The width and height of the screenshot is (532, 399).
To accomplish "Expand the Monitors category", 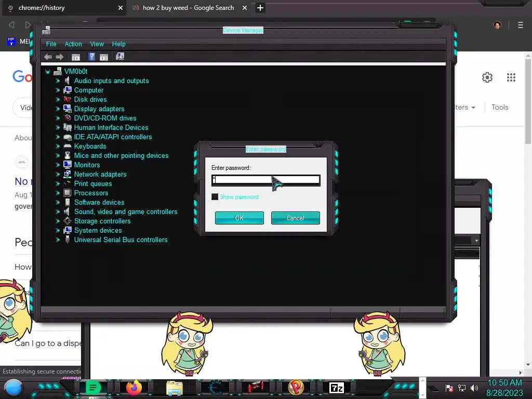I will coord(57,165).
